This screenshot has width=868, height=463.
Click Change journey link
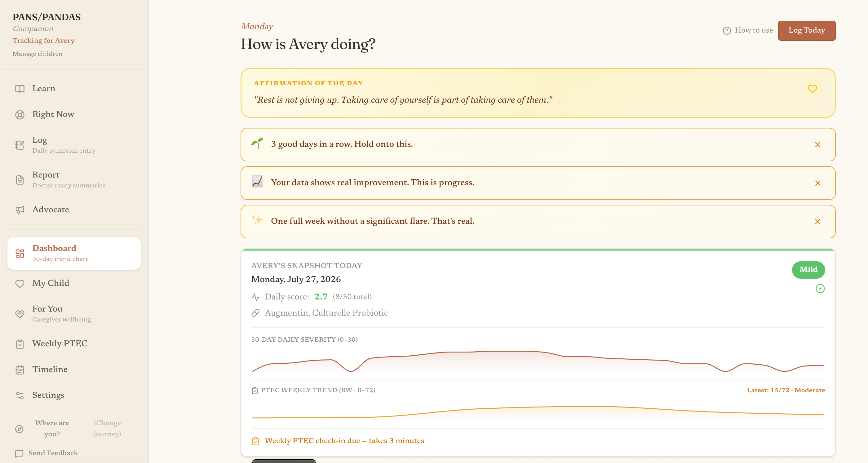click(107, 428)
